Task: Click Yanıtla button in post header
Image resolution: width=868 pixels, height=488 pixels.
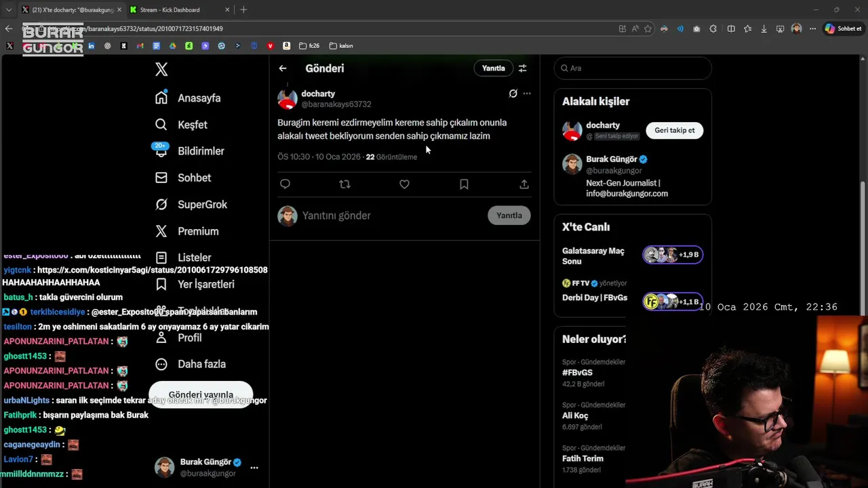Action: coord(493,68)
